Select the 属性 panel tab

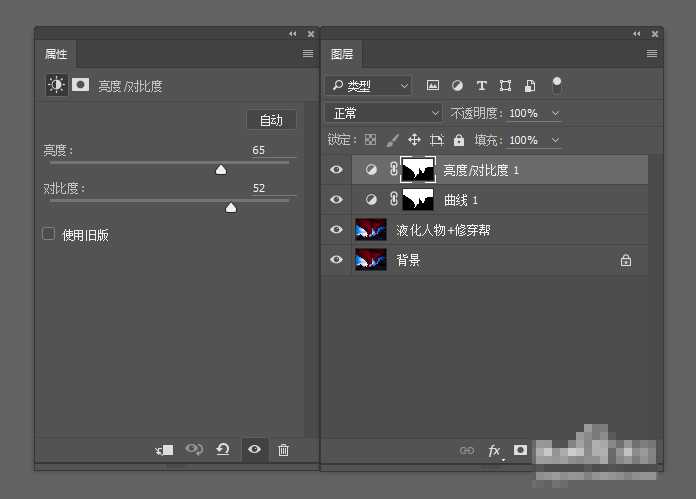[x=55, y=54]
